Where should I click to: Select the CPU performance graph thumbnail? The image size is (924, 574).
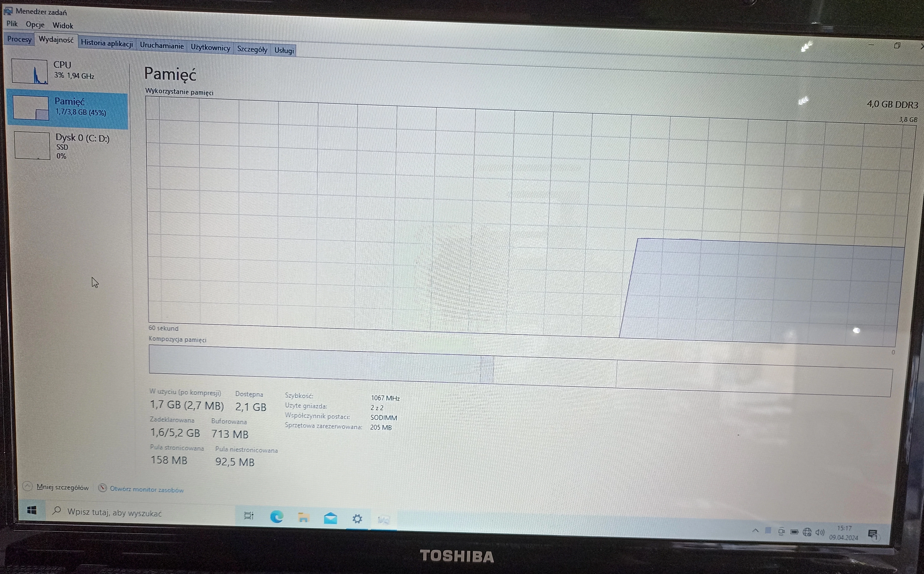point(30,71)
